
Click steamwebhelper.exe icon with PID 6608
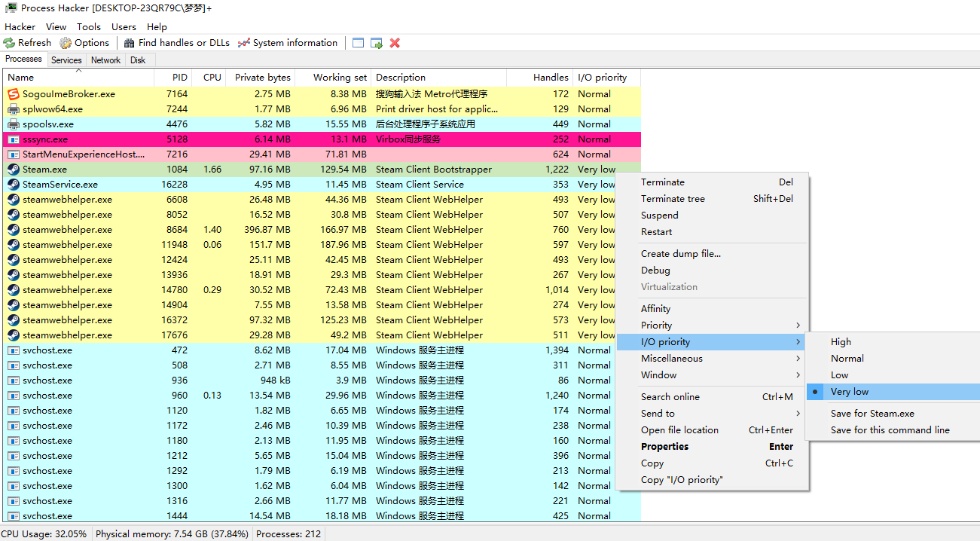[14, 200]
